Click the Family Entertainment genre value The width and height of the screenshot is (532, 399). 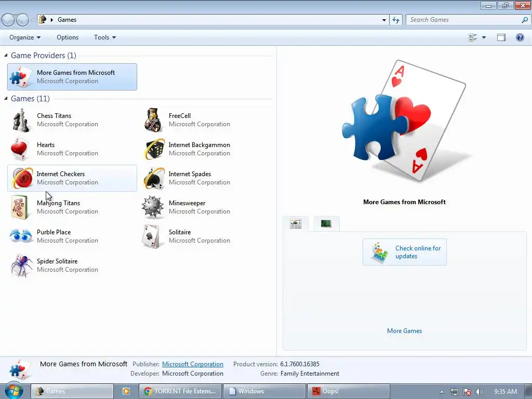(x=310, y=374)
